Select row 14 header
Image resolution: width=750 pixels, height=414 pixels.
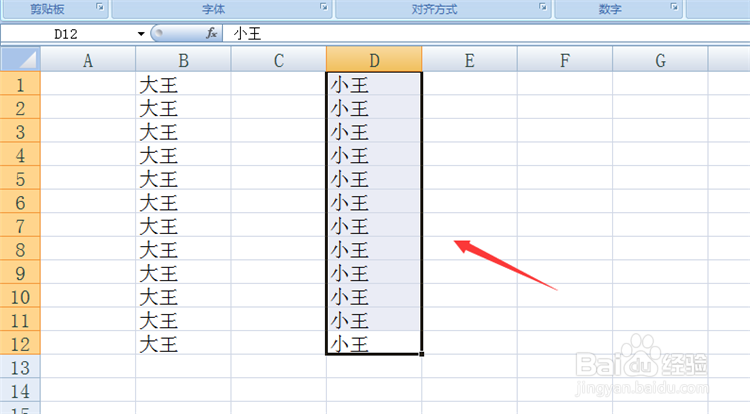(x=20, y=391)
